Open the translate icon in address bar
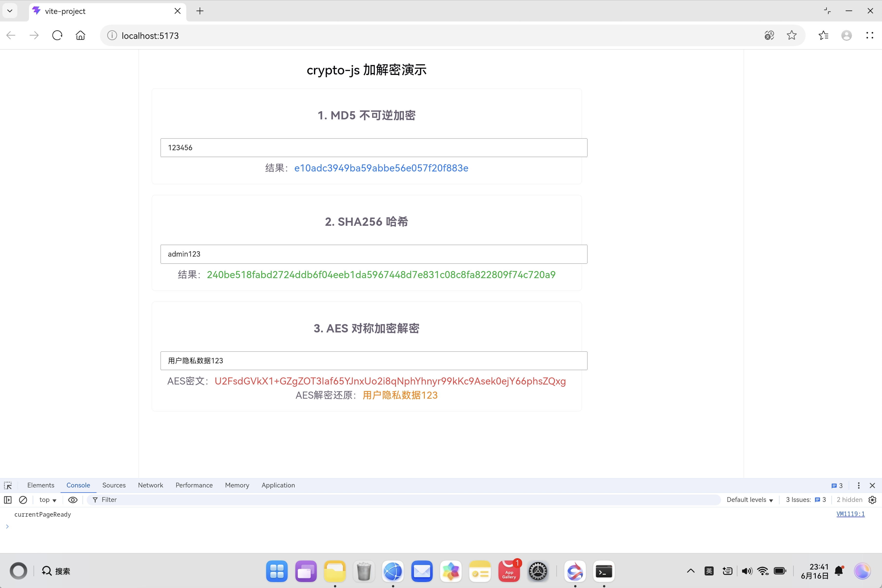This screenshot has width=882, height=588. coord(769,36)
